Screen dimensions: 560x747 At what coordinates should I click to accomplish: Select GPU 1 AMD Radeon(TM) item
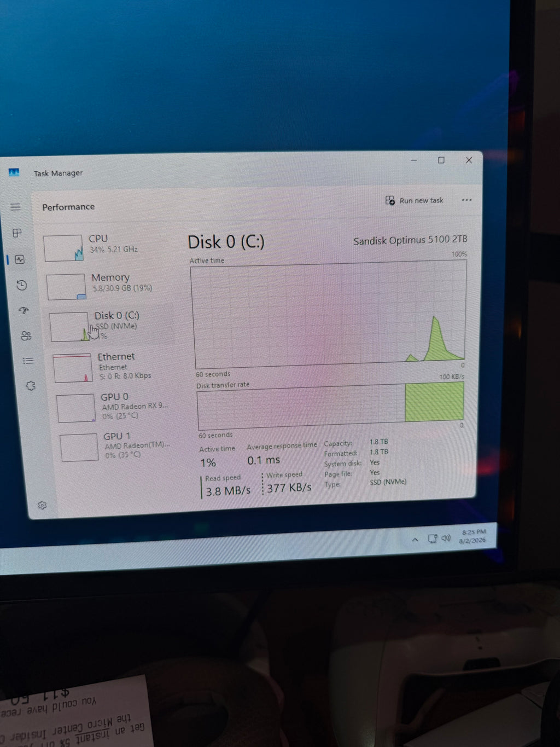(x=119, y=446)
